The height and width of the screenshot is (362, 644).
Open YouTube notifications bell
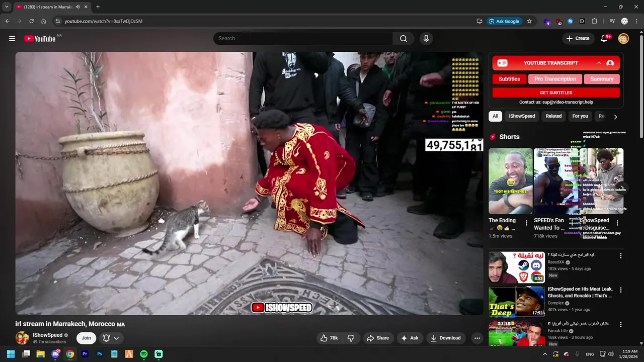[x=605, y=39]
